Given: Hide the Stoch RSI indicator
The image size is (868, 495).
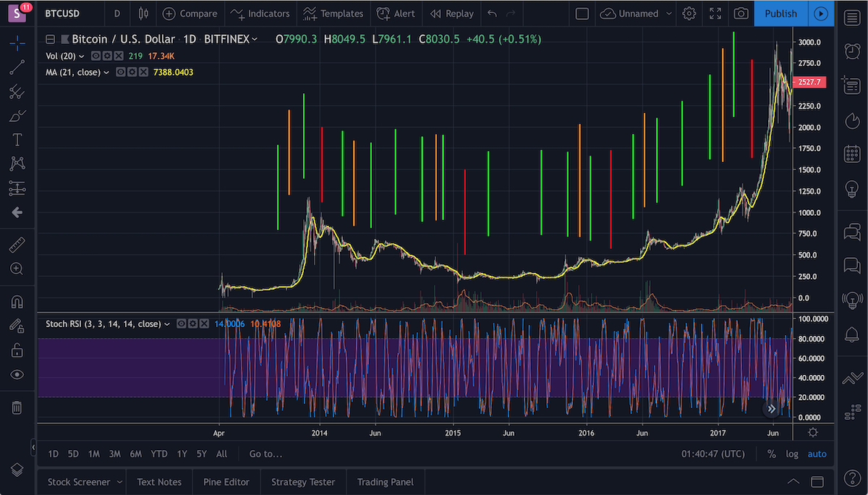Looking at the screenshot, I should pos(182,324).
